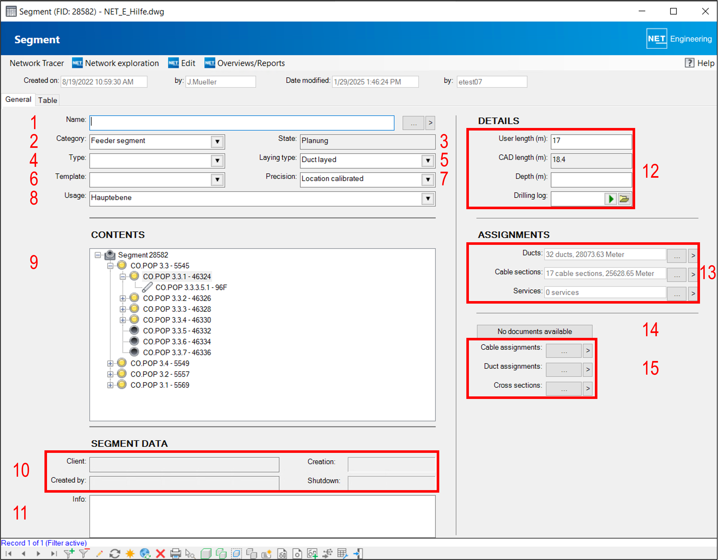Open the Overviews/Reports menu

245,63
